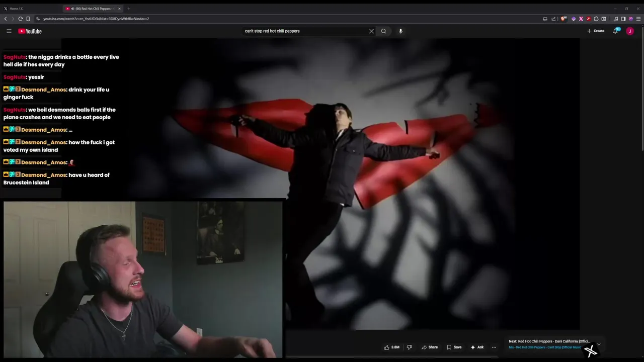Open the Mix - Can't Stop playlist link
The height and width of the screenshot is (362, 644).
click(545, 347)
